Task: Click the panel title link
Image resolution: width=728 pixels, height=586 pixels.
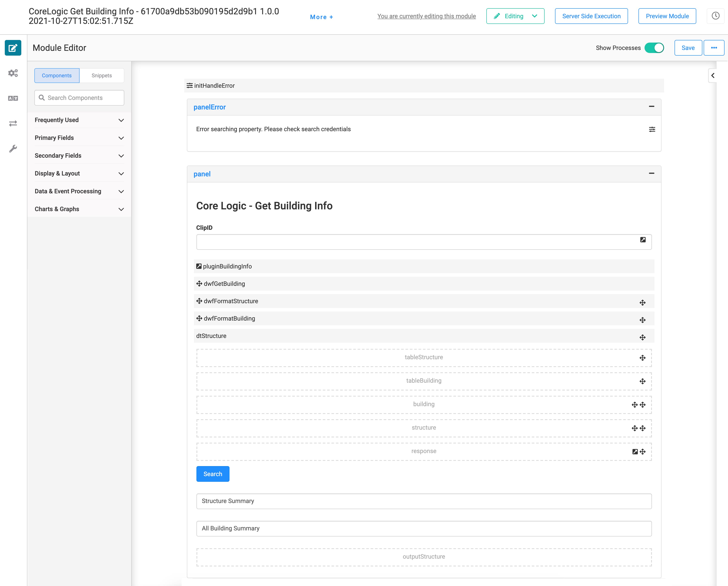Action: click(202, 174)
